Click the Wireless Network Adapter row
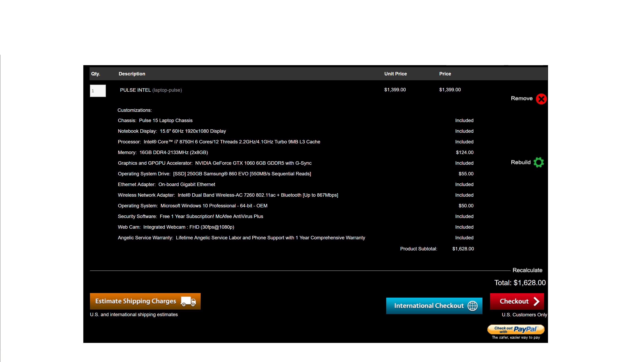This screenshot has width=644, height=362. click(x=228, y=195)
